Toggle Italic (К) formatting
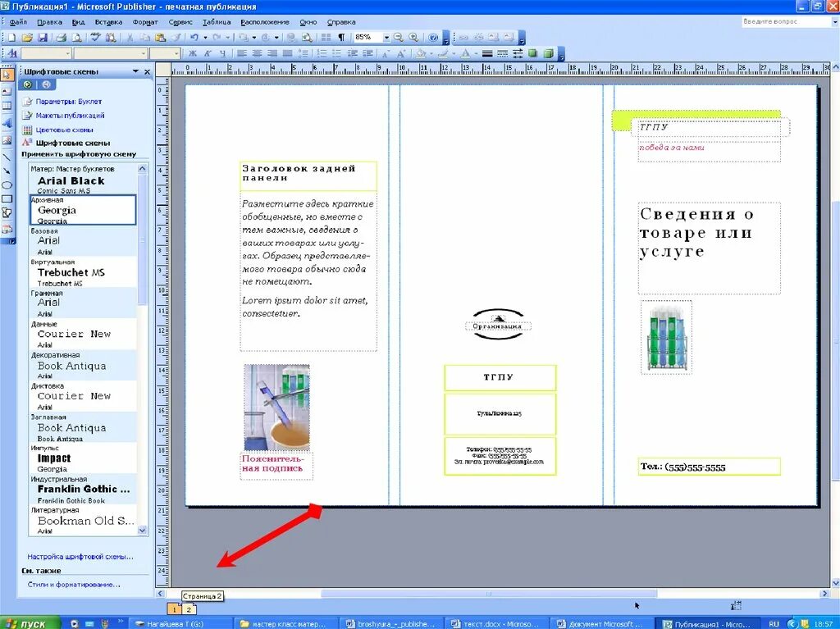840x629 pixels. click(x=208, y=53)
